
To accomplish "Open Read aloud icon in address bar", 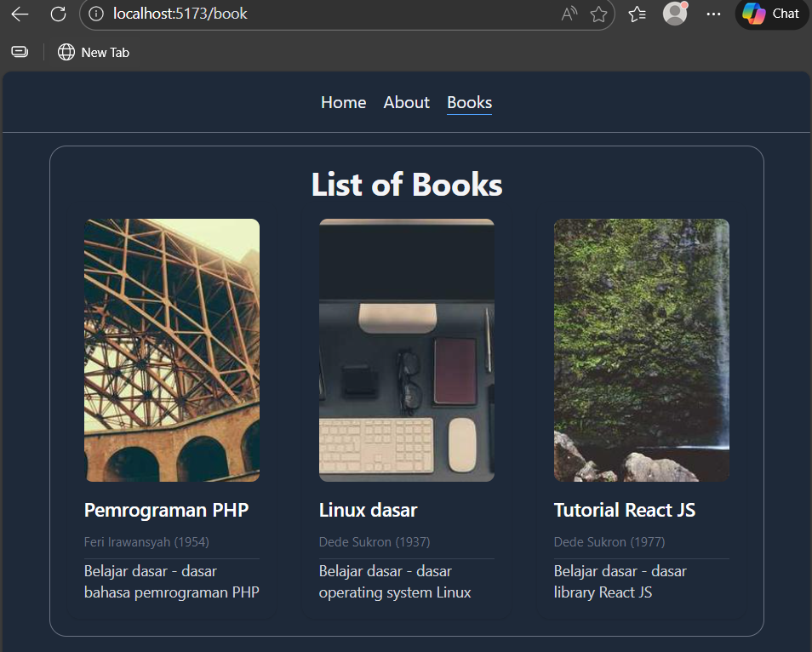I will pos(569,14).
